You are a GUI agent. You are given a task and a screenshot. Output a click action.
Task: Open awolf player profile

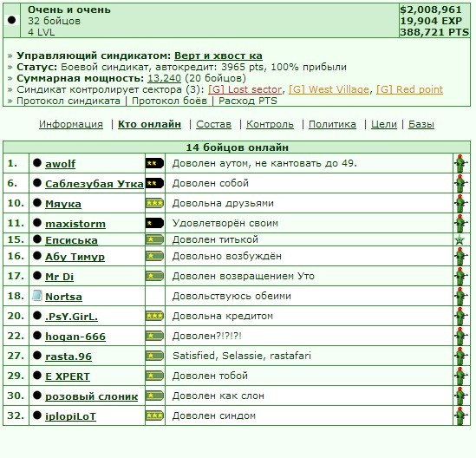pos(60,164)
